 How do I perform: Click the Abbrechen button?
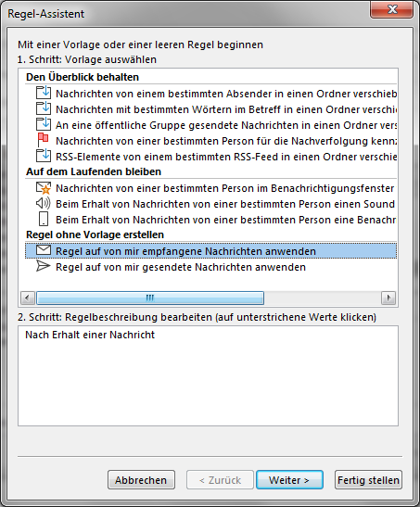141,480
